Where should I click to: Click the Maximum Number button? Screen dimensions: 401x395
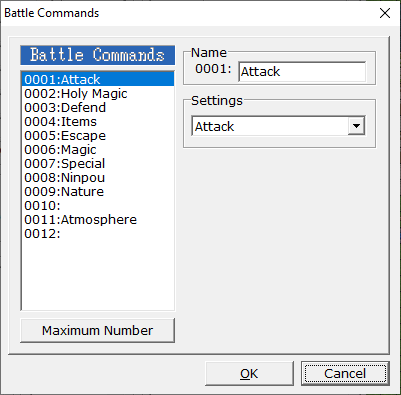click(98, 330)
